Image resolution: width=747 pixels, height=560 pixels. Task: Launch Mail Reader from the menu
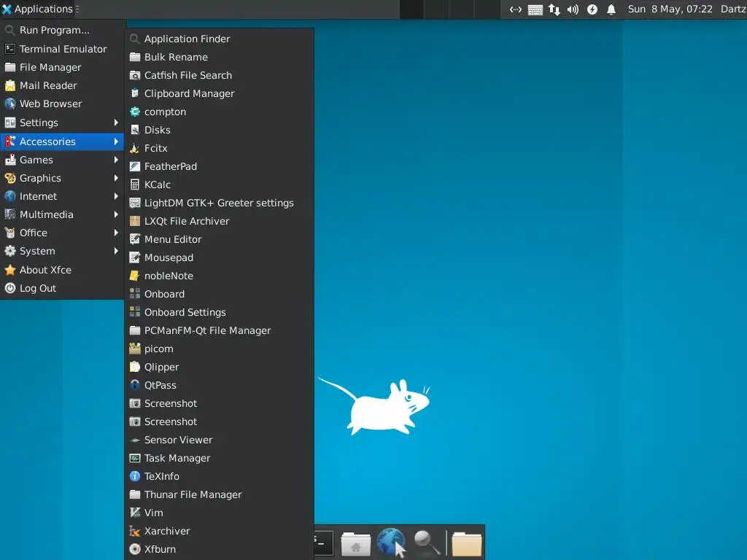(x=62, y=86)
